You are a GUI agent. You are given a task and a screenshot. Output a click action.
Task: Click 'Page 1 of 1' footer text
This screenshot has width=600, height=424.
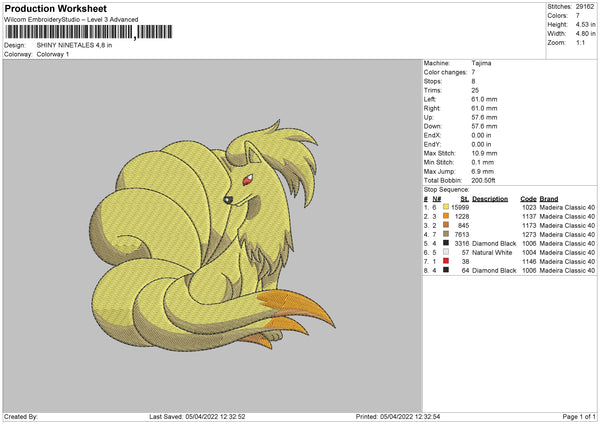coord(579,416)
